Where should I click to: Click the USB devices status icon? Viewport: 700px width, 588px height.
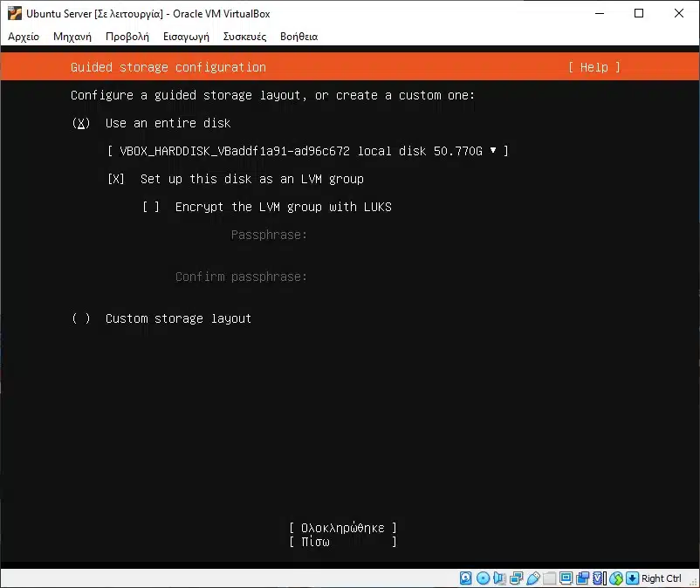coord(533,578)
